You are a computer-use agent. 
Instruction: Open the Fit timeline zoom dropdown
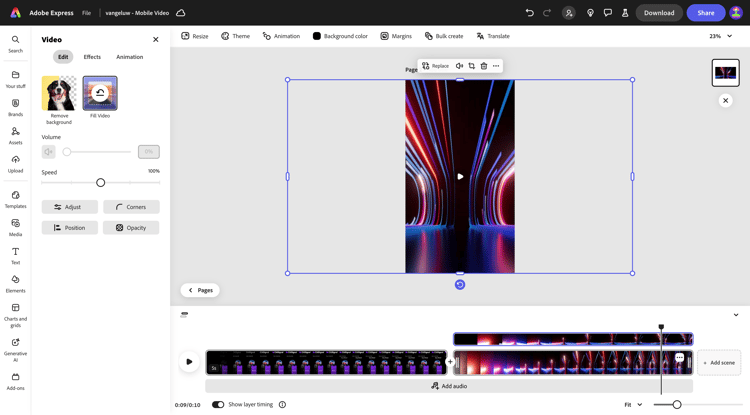point(633,405)
